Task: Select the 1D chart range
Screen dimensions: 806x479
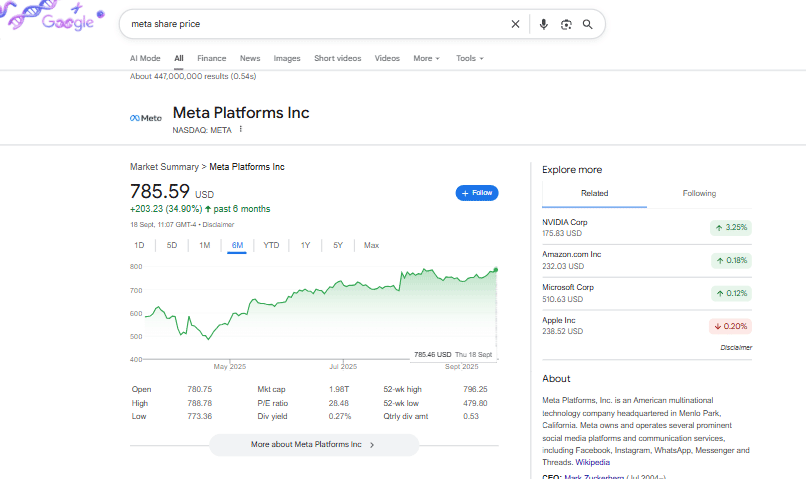Action: 139,245
